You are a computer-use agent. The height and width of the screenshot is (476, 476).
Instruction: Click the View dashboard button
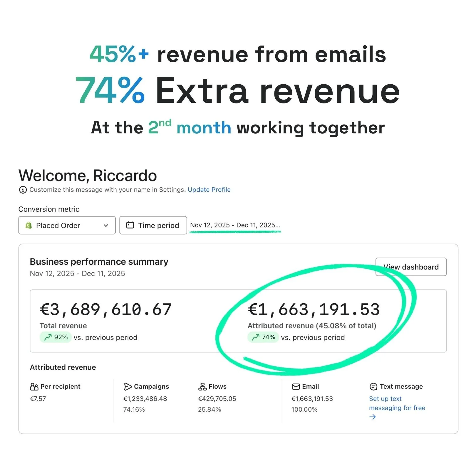[411, 267]
